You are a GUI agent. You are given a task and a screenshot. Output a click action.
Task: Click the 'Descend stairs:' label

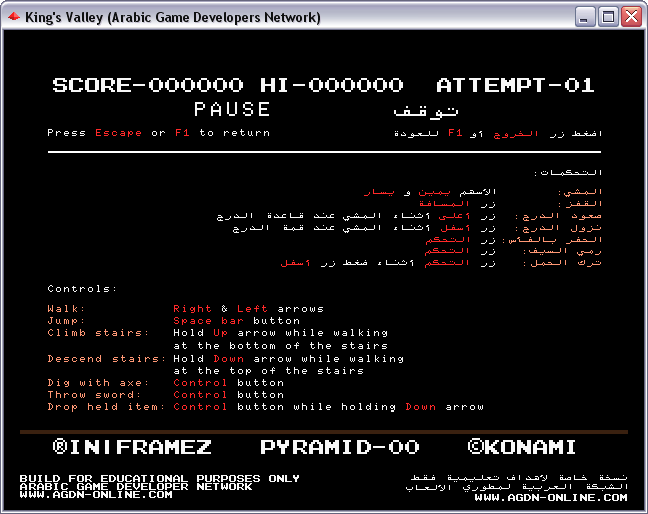click(106, 359)
